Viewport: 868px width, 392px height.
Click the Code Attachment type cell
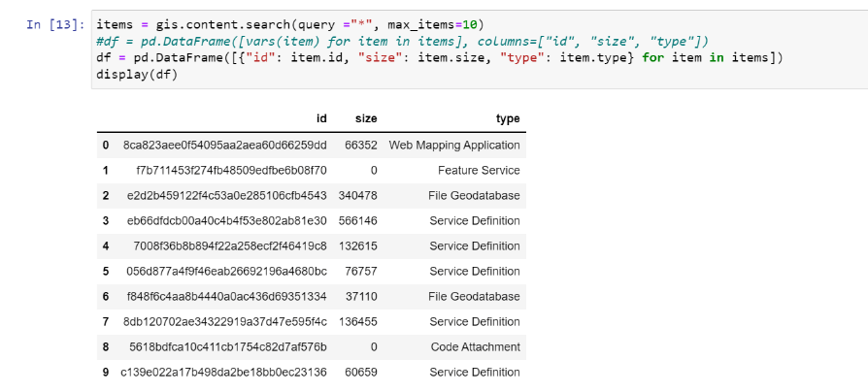click(x=476, y=346)
